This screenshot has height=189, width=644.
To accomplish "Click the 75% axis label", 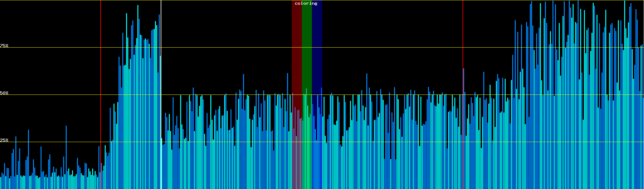I will coord(4,46).
